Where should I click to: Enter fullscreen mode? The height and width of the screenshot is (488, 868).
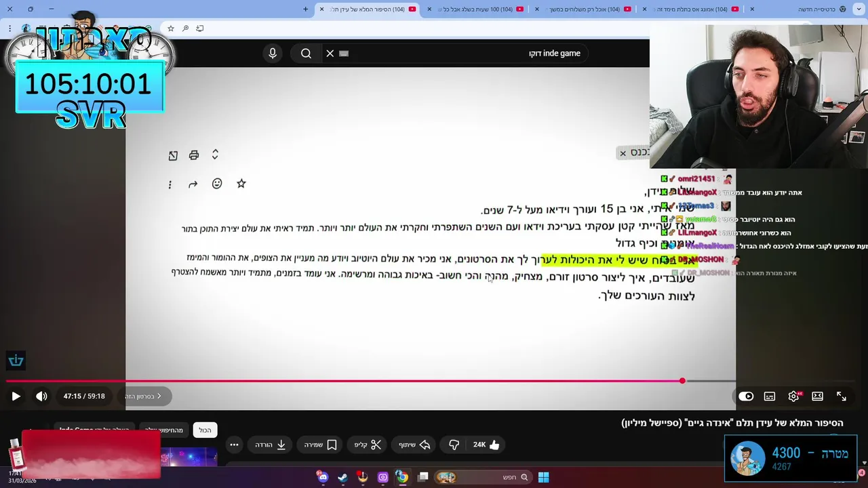point(842,396)
